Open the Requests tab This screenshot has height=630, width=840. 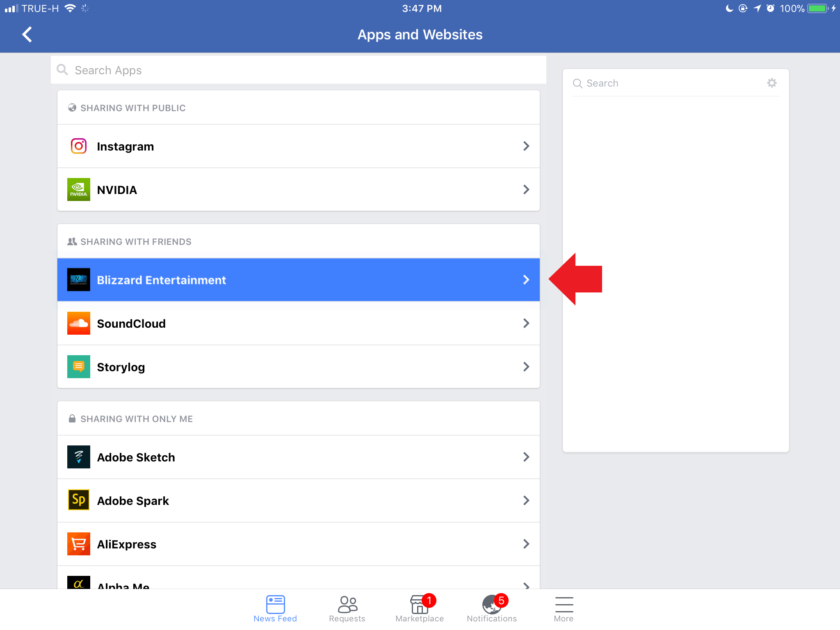(347, 609)
